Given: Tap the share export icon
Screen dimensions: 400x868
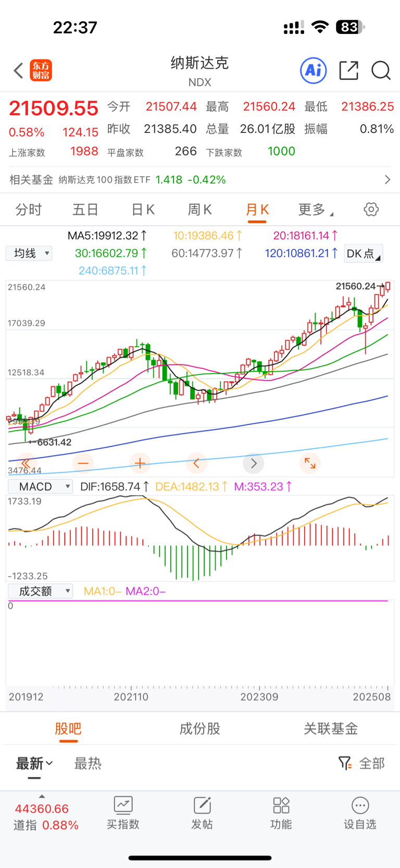Looking at the screenshot, I should (x=348, y=70).
